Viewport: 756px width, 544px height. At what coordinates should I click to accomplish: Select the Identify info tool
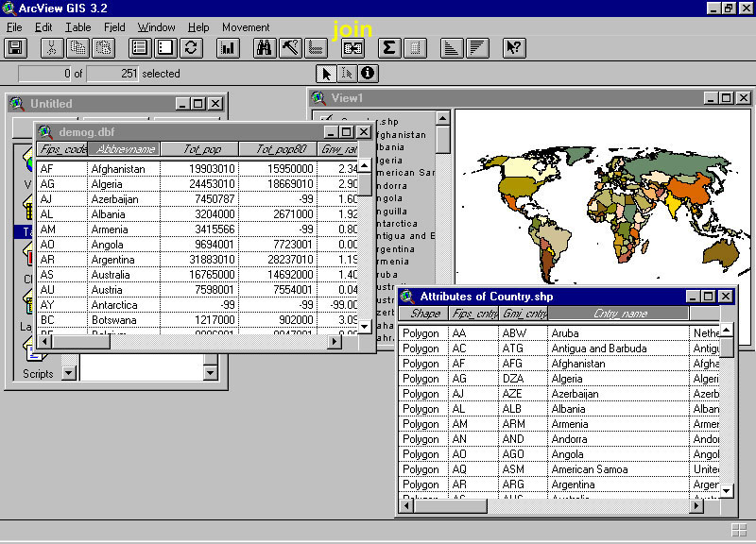(x=367, y=74)
